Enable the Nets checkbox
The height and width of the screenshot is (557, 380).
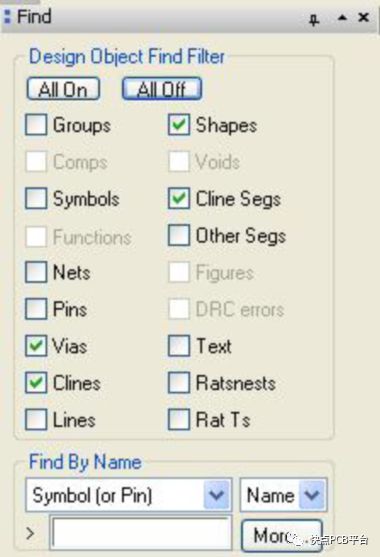pyautogui.click(x=36, y=272)
